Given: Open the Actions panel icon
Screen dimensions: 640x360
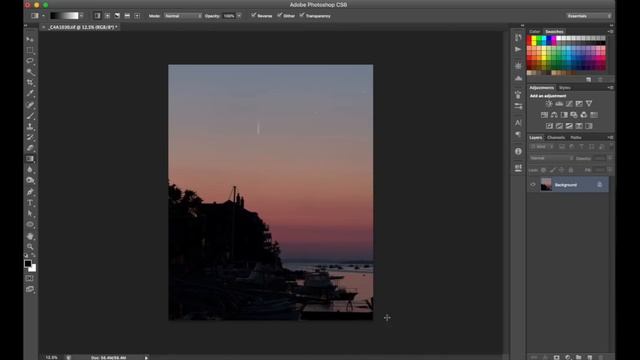Looking at the screenshot, I should pyautogui.click(x=518, y=49).
